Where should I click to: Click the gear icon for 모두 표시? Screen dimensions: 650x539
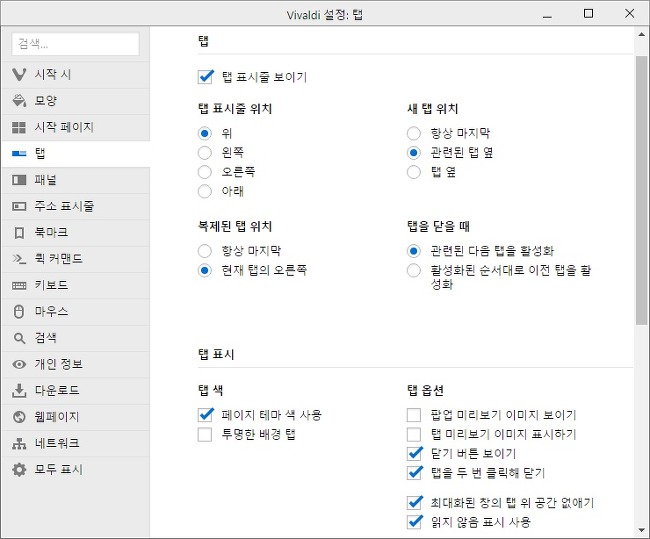(19, 470)
